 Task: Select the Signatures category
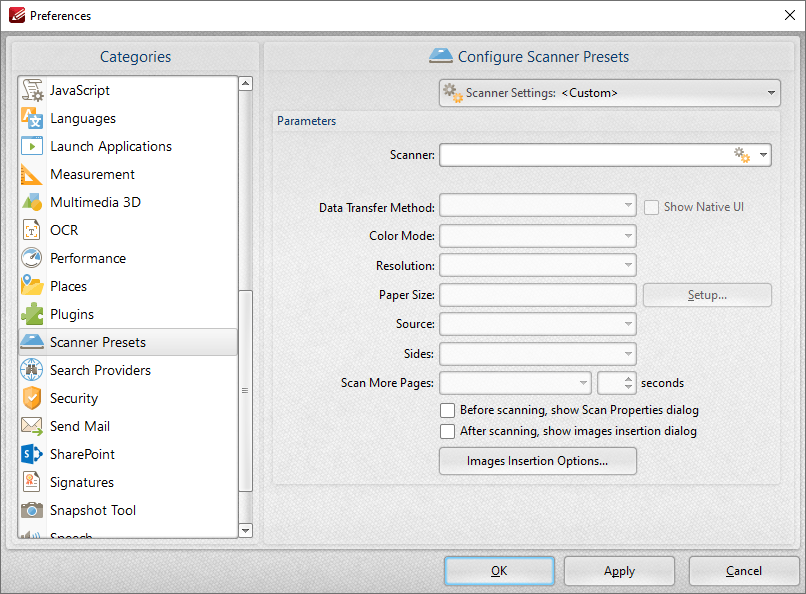click(128, 482)
